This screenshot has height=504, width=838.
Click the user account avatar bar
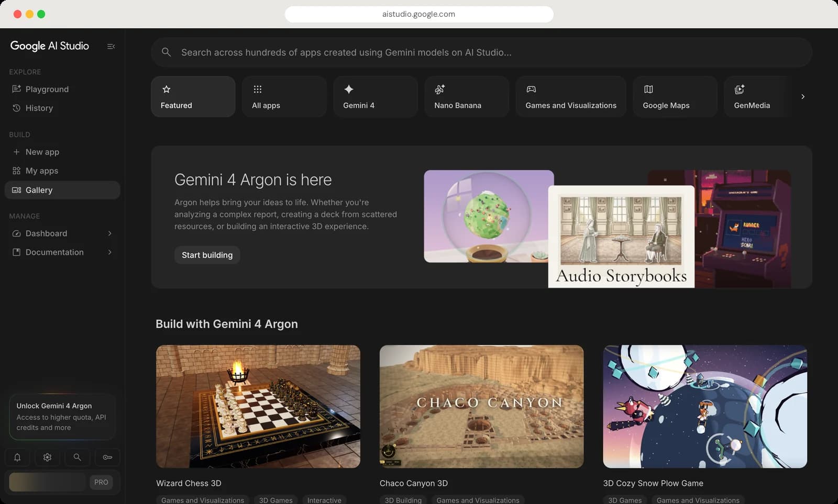tap(47, 482)
